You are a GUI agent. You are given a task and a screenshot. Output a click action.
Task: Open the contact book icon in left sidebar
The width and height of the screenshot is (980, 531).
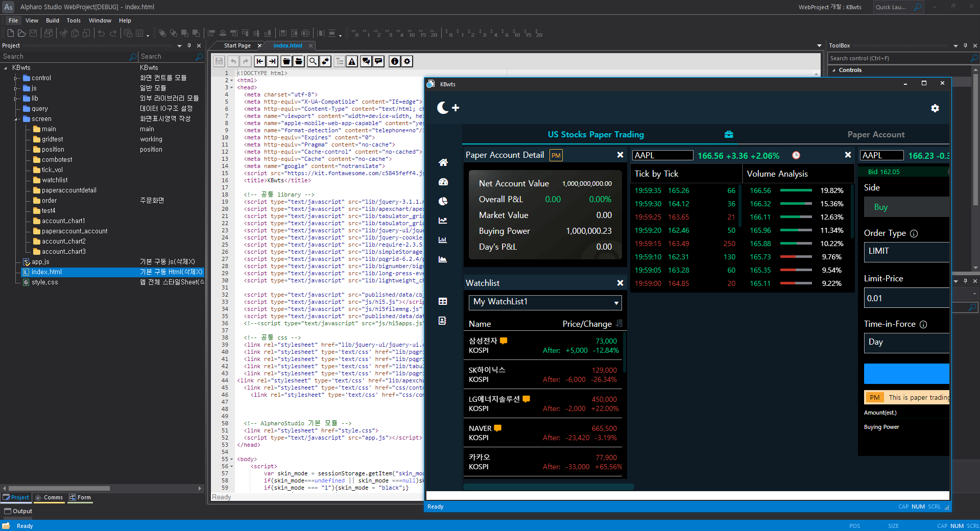(x=442, y=321)
